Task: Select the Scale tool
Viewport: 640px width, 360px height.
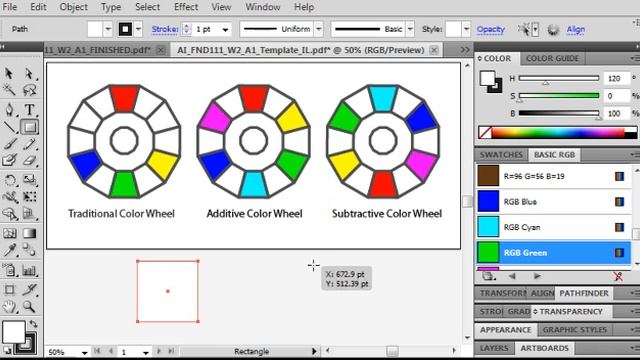Action: 29,180
